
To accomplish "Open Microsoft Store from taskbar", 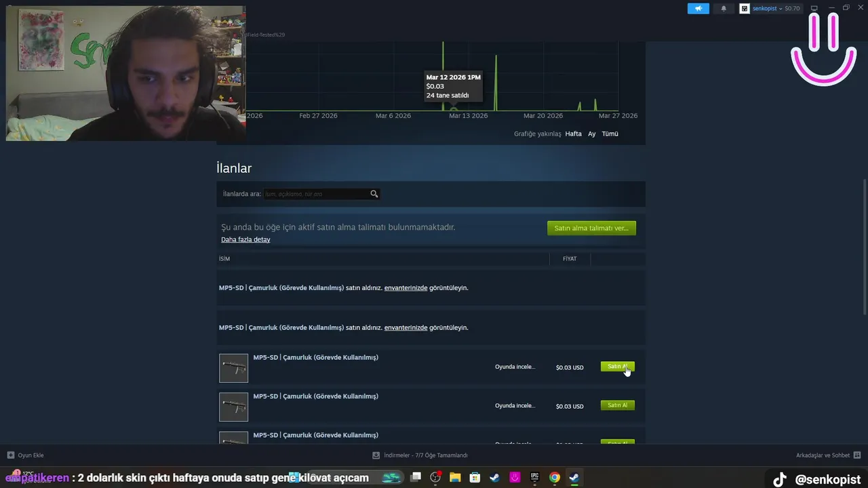I will click(x=475, y=477).
